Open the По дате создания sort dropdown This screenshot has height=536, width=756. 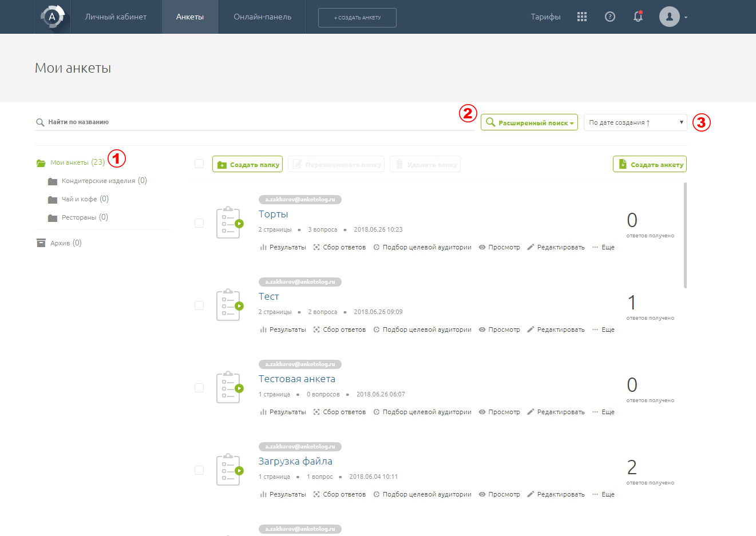[x=635, y=122]
